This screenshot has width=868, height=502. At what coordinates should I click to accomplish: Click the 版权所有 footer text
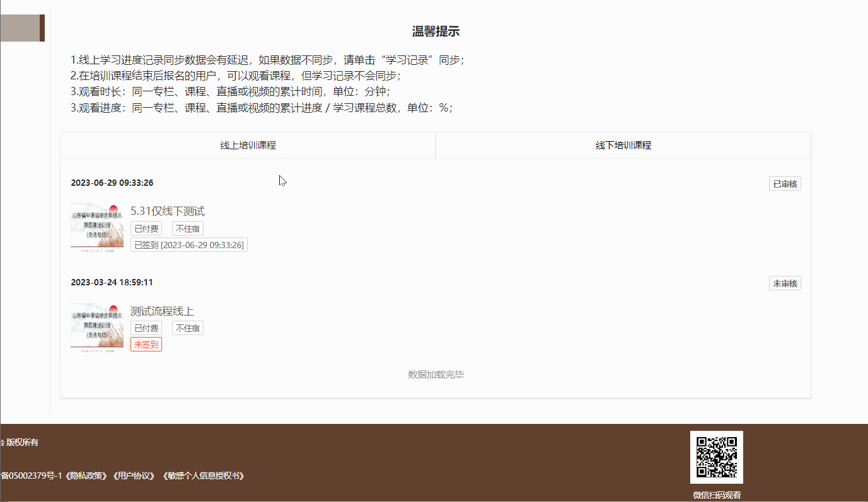(23, 442)
